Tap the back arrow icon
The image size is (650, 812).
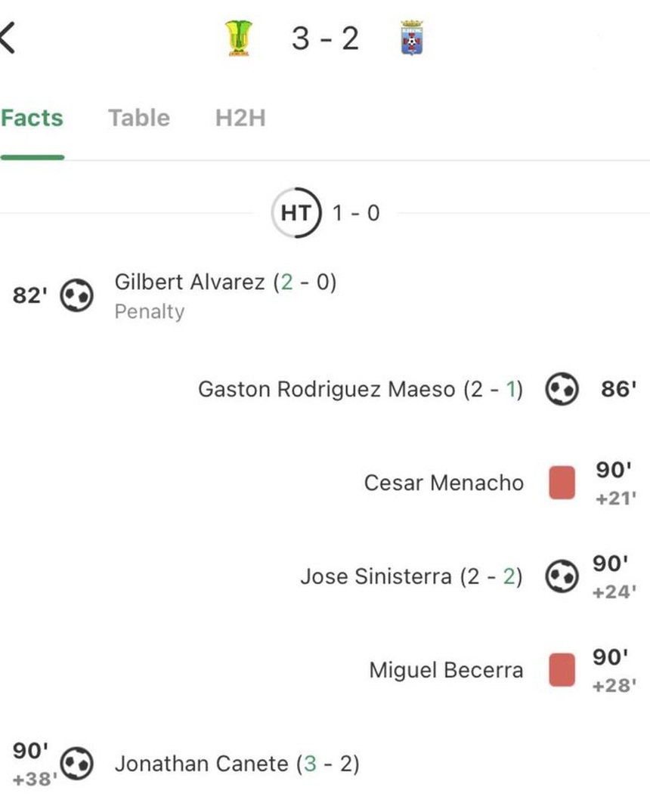pyautogui.click(x=8, y=38)
